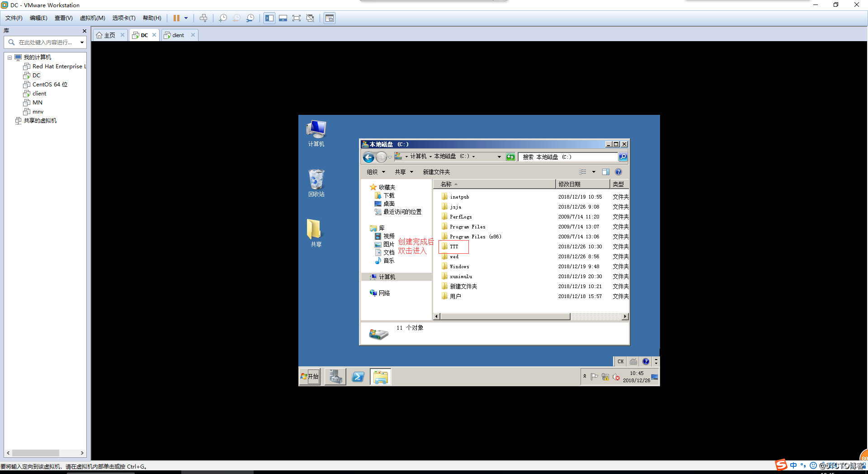
Task: Refresh the Explorer address bar
Action: [510, 157]
